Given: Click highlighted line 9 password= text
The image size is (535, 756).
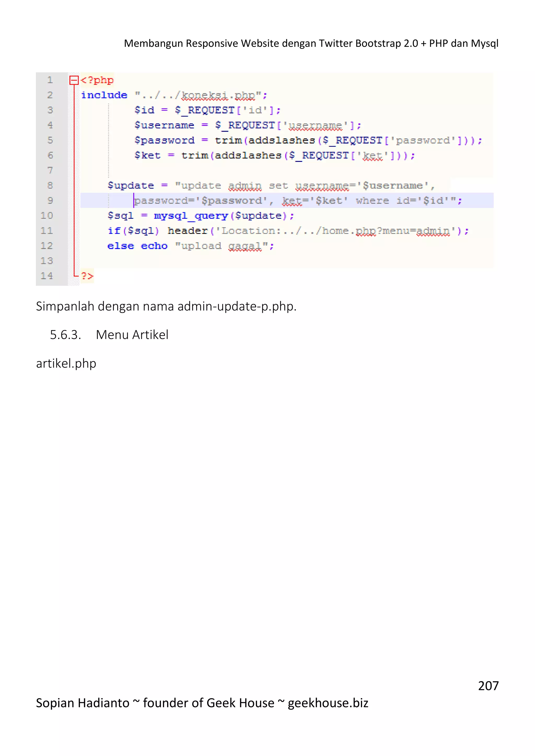Looking at the screenshot, I should (x=164, y=200).
